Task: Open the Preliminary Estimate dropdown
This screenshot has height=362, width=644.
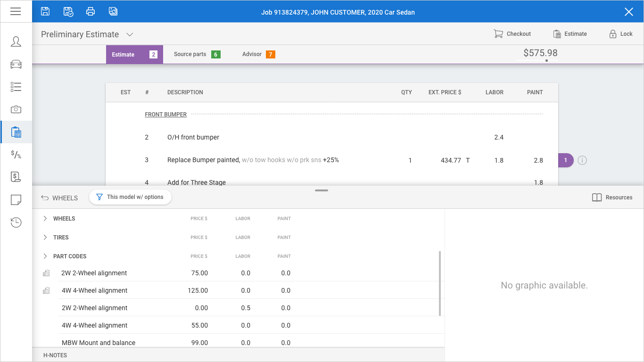Action: (x=130, y=34)
